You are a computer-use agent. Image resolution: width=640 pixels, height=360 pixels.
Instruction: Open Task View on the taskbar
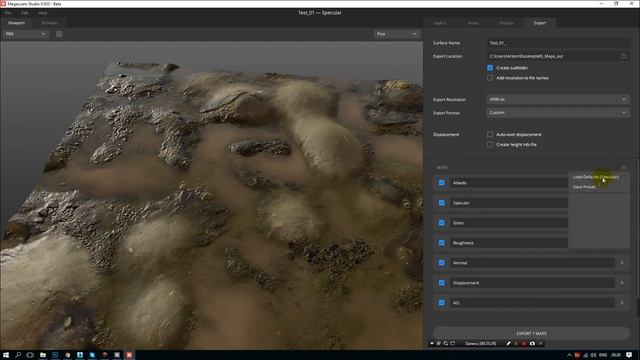click(30, 355)
